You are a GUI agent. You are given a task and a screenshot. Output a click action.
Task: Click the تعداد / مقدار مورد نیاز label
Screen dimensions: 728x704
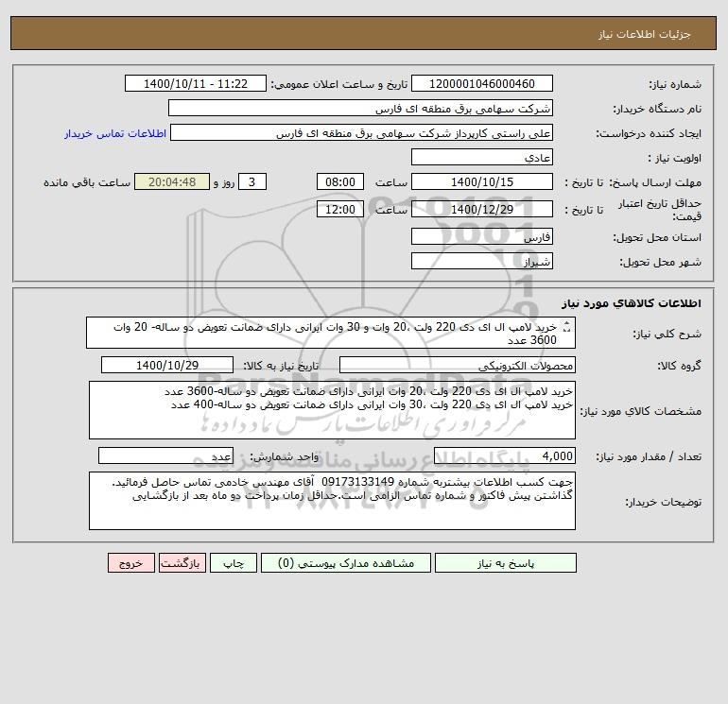point(649,456)
